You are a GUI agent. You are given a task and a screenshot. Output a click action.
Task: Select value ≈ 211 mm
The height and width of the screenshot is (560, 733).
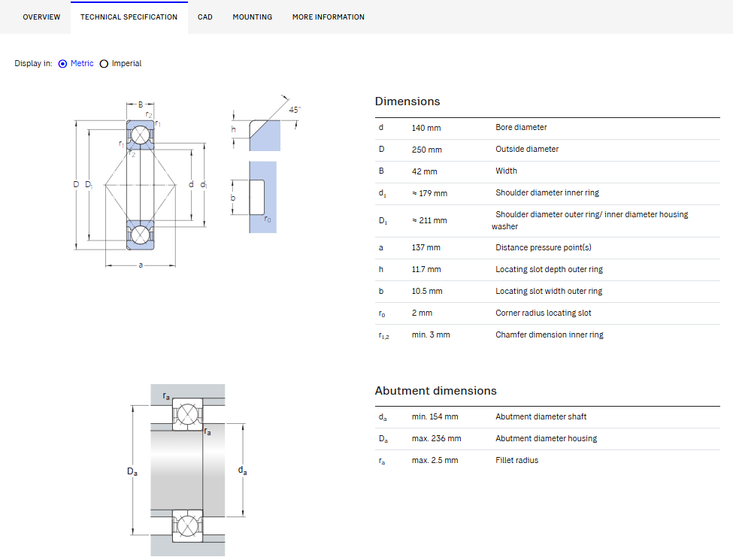pyautogui.click(x=429, y=221)
